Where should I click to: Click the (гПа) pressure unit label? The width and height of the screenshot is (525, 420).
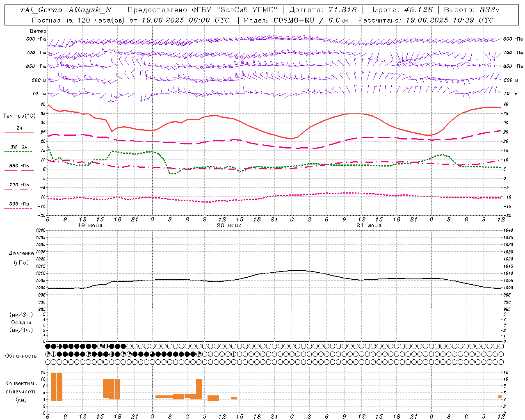point(21,262)
